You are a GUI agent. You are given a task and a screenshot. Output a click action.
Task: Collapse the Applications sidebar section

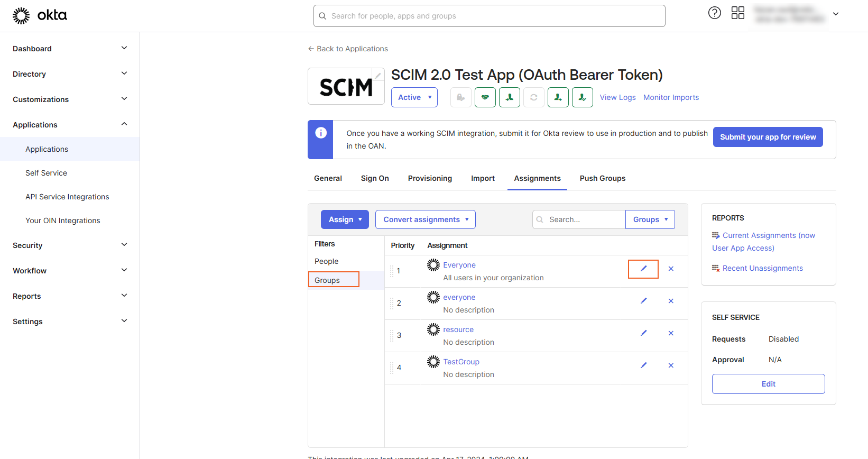click(x=70, y=125)
